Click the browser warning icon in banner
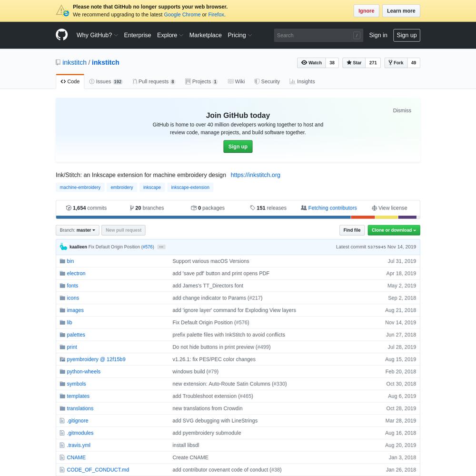Screen dimensions: 476x476 tap(62, 10)
